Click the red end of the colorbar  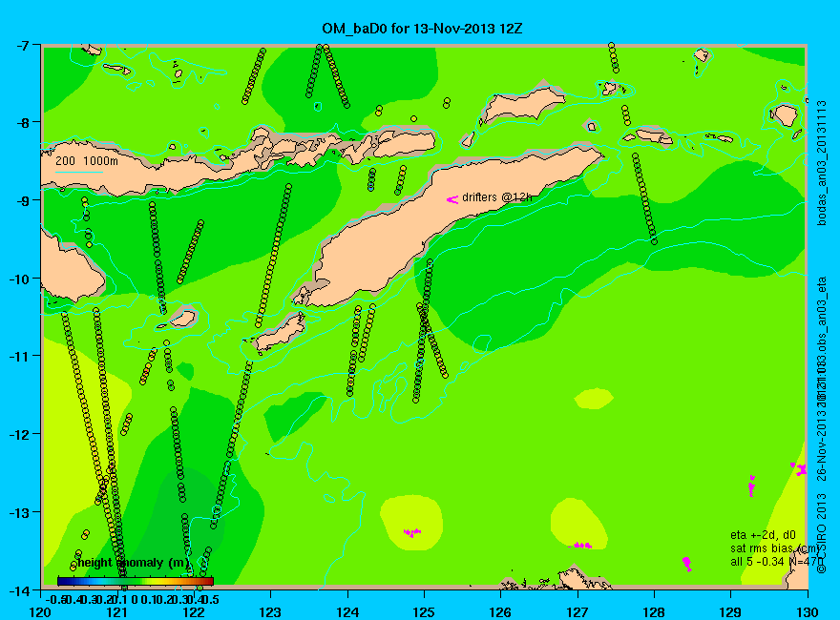pos(209,581)
